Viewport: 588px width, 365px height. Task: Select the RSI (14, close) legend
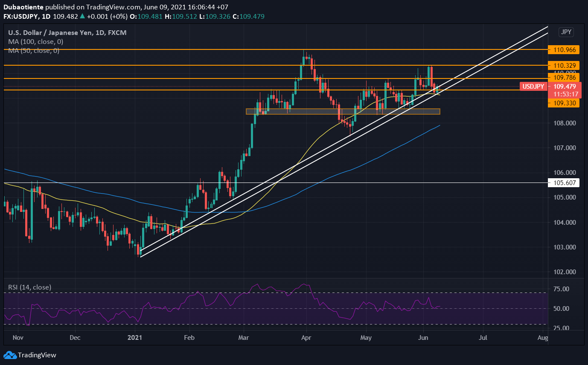(29, 287)
